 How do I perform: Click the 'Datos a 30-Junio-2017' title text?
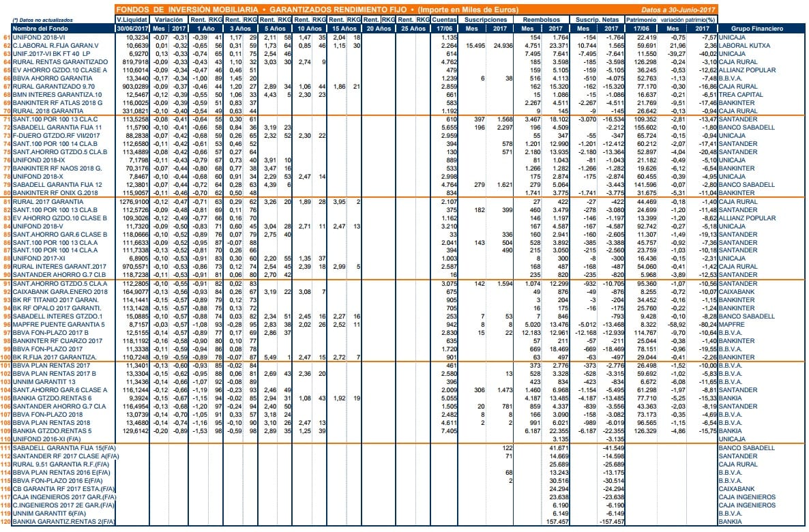(x=678, y=10)
